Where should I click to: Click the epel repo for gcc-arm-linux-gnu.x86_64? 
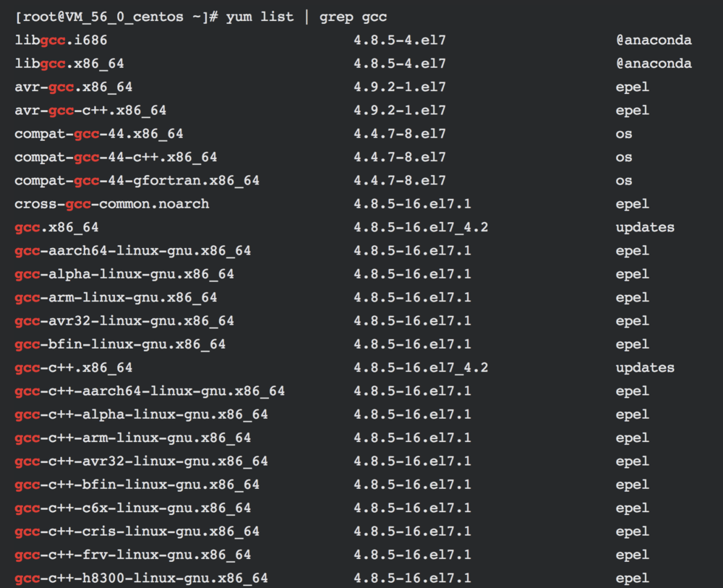coord(633,297)
